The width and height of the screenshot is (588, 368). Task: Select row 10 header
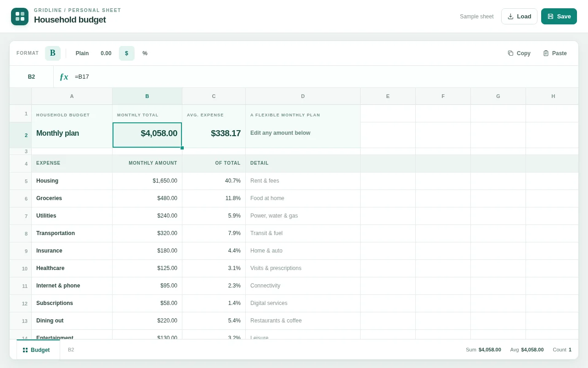pos(21,268)
